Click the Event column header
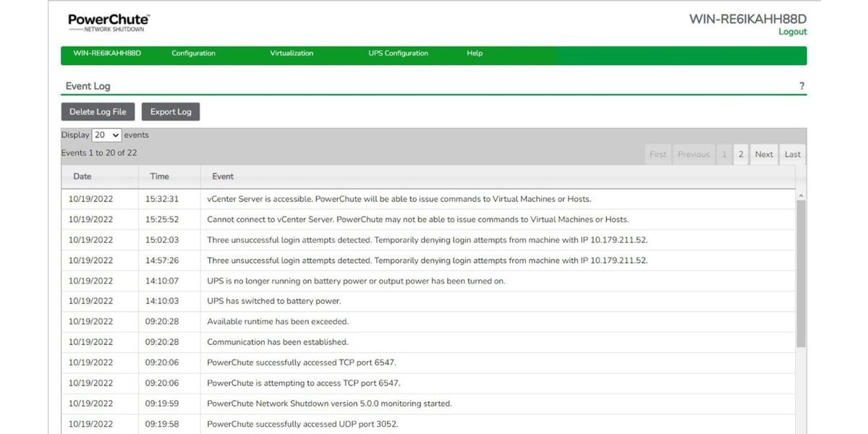Image resolution: width=868 pixels, height=434 pixels. (x=223, y=176)
